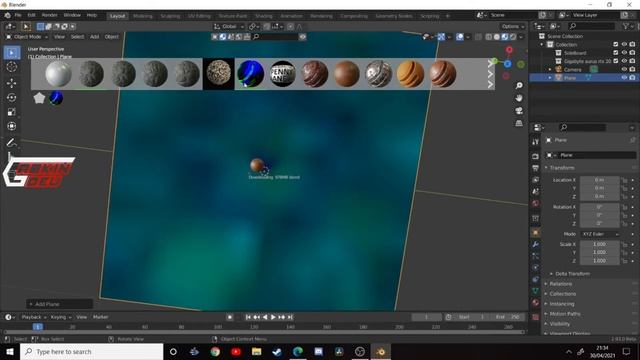This screenshot has height=360, width=640.
Task: Hide the Plane object in viewport
Action: 624,78
